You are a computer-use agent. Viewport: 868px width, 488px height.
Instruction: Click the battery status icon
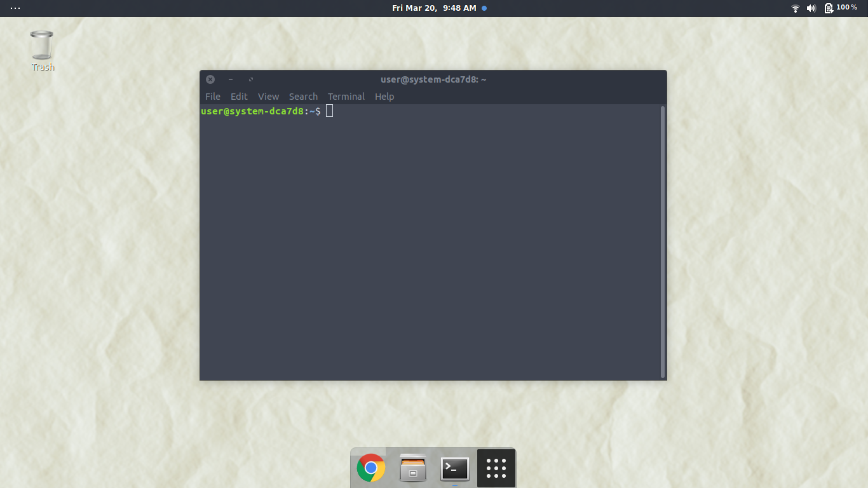829,8
